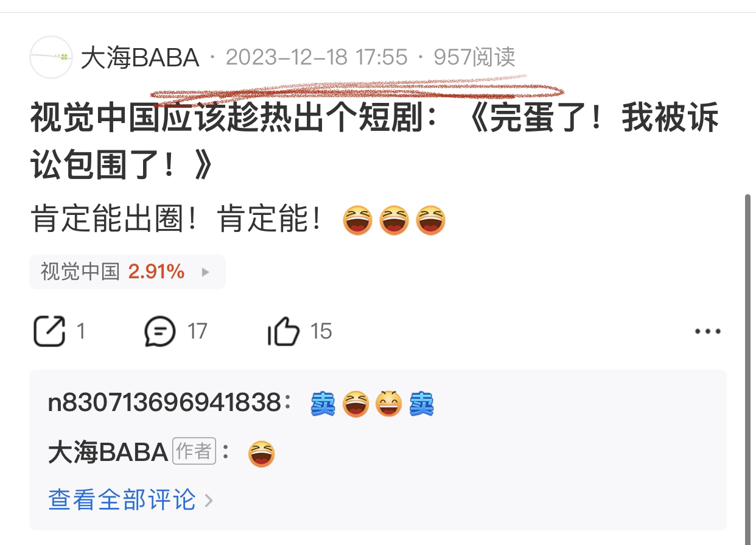Open the three-dot more options menu
Viewport: 756px width, 545px height.
708,332
